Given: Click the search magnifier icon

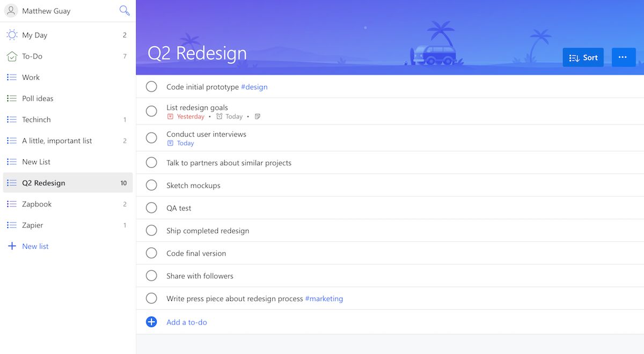Looking at the screenshot, I should tap(125, 10).
